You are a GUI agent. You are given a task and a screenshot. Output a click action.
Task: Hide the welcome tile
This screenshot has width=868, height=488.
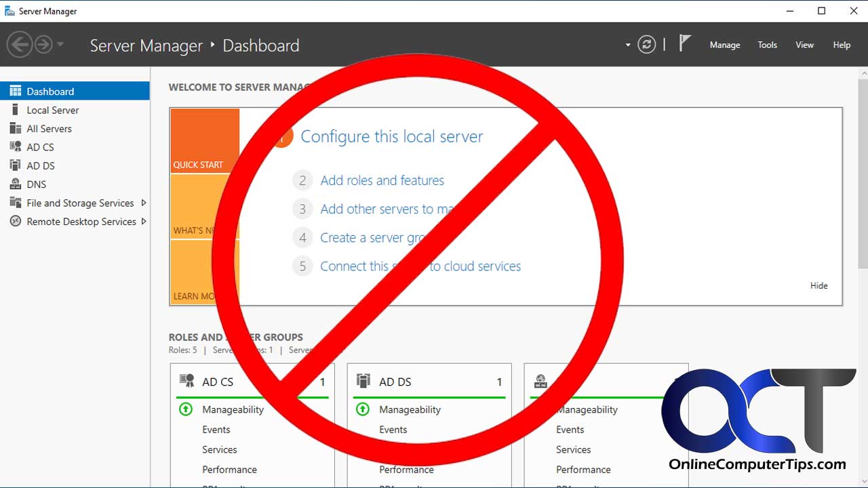[x=818, y=285]
